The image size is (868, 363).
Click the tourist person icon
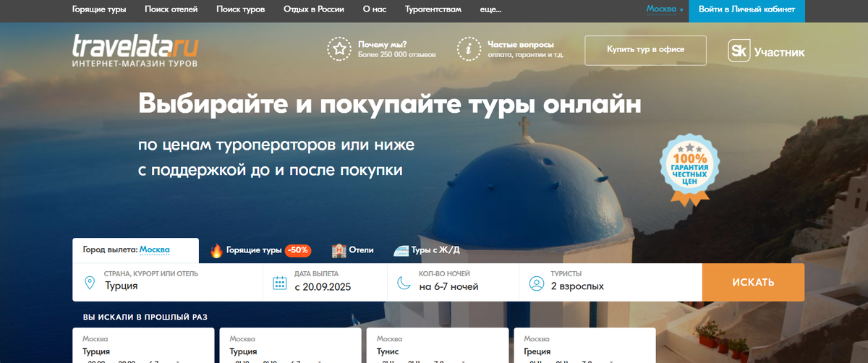pos(536,283)
